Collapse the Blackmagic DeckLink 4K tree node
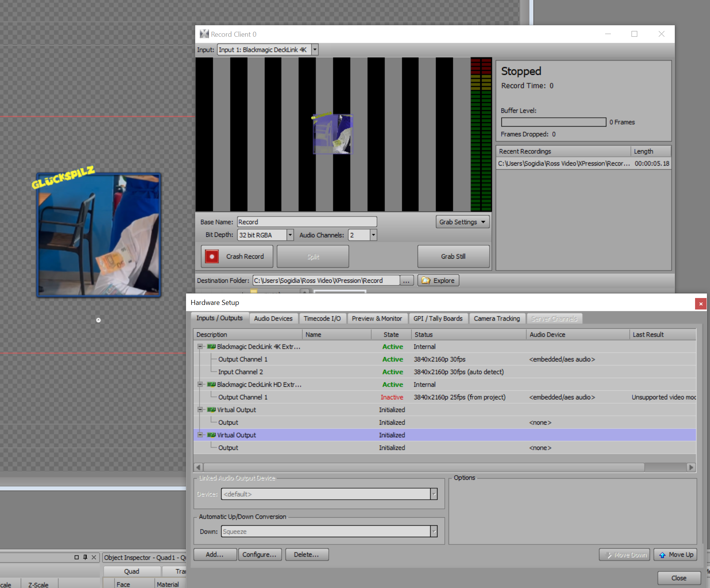 click(200, 347)
